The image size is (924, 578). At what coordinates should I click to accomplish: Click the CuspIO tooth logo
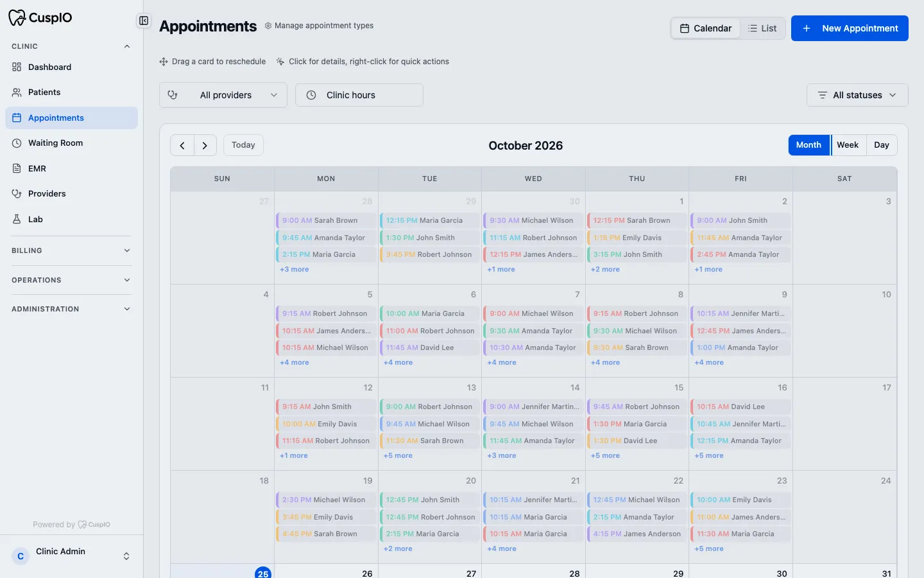click(17, 17)
